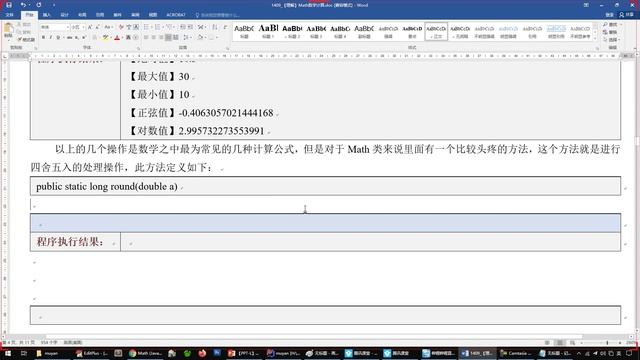The height and width of the screenshot is (360, 640).
Task: Toggle Strikethrough formatting
Action: (x=69, y=38)
